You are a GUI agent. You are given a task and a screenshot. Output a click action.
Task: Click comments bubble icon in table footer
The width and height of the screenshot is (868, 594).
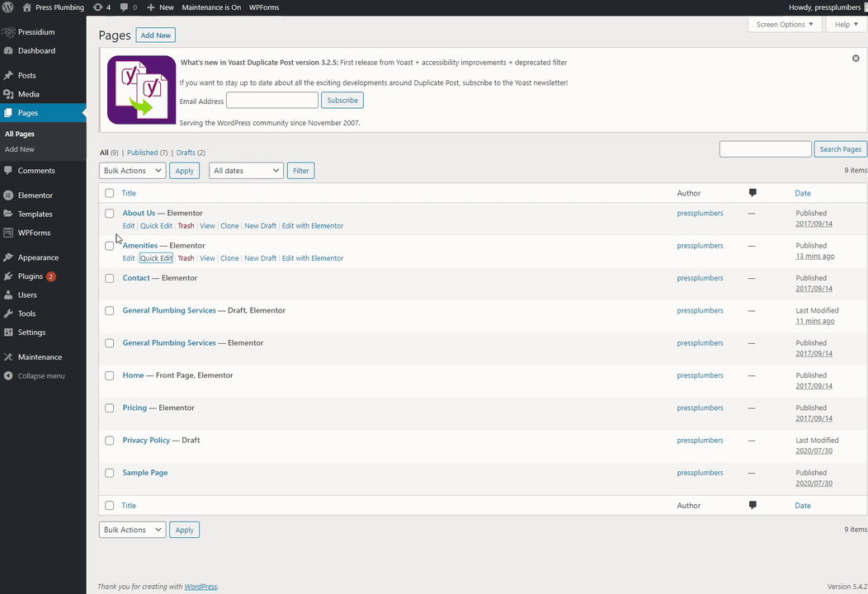752,505
